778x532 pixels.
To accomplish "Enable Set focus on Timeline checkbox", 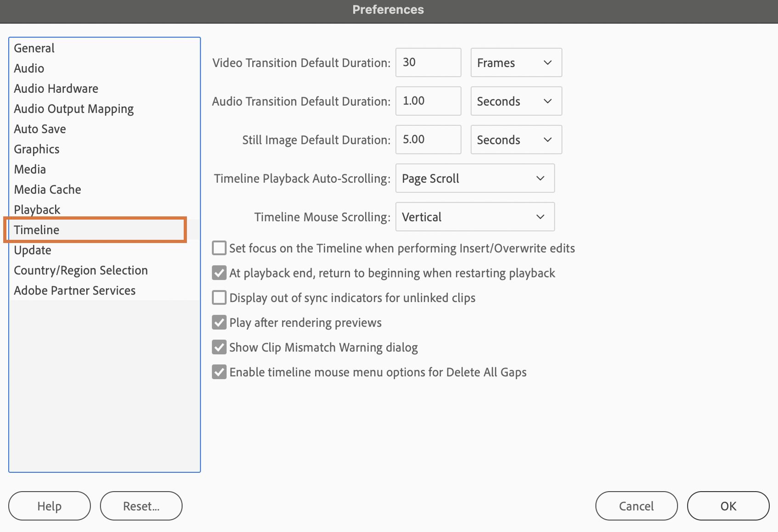I will point(219,248).
